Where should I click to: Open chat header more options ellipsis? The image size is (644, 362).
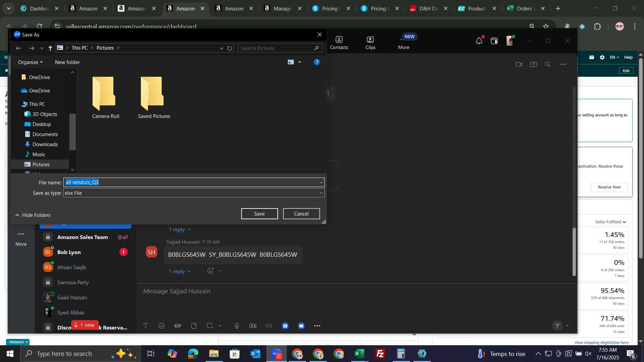coord(563,64)
